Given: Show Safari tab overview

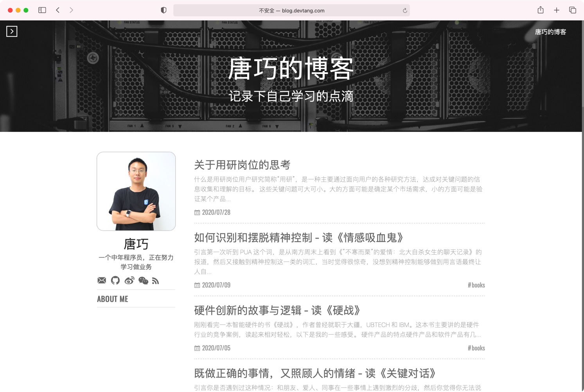Looking at the screenshot, I should (572, 10).
